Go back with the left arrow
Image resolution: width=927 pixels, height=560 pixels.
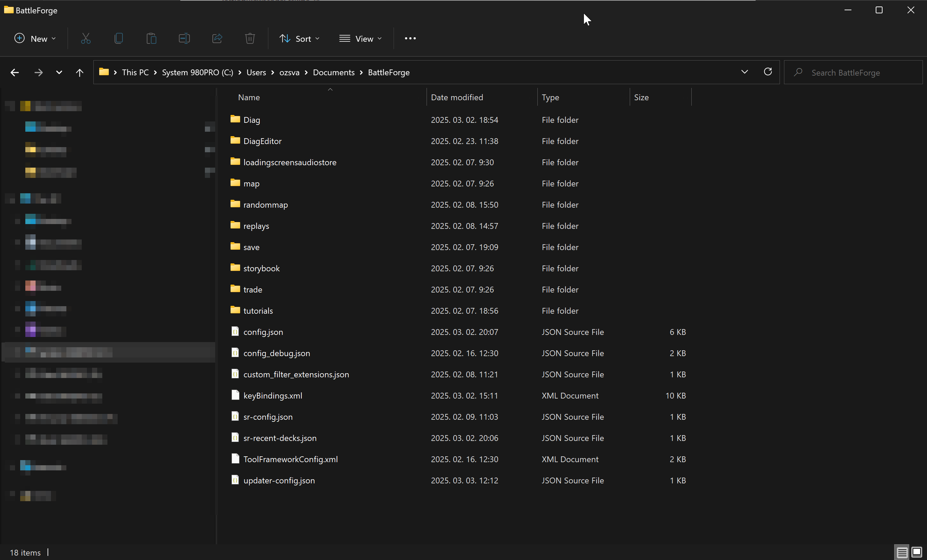click(15, 72)
